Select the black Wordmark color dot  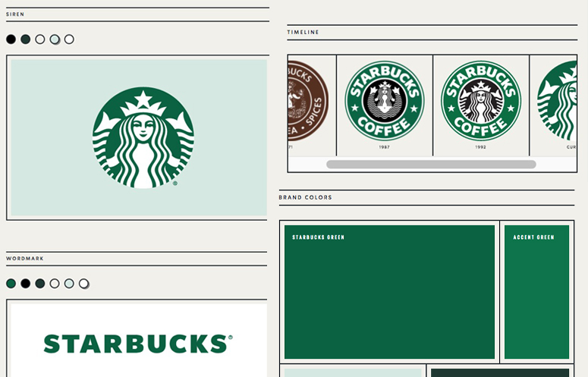pos(26,283)
